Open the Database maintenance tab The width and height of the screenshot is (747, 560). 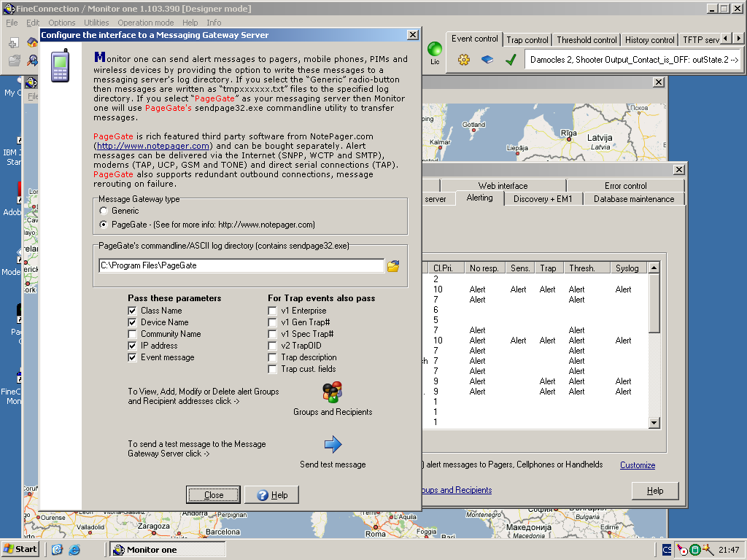634,199
